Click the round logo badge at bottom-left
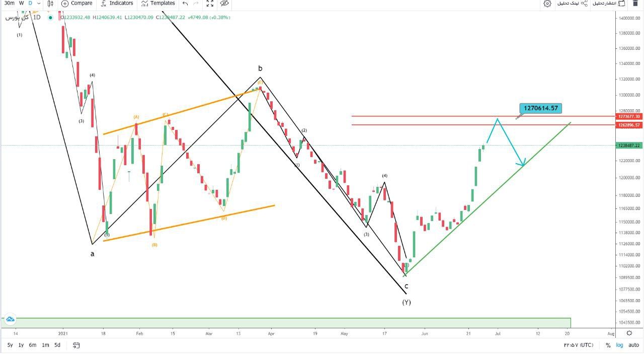Image resolution: width=644 pixels, height=354 pixels. tap(10, 319)
